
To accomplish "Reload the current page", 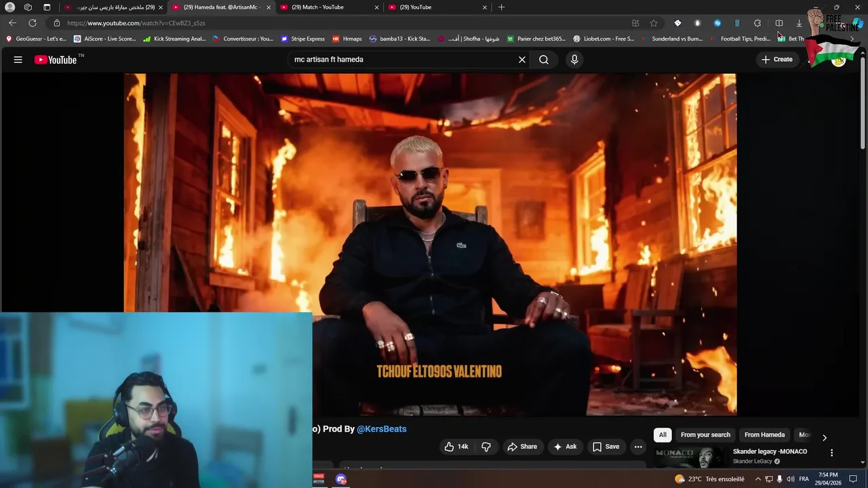I will point(32,23).
